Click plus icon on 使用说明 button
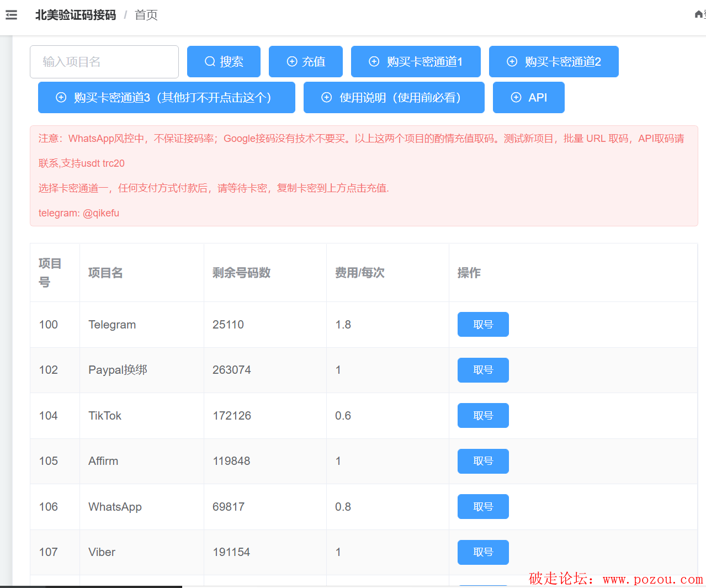Viewport: 706px width, 588px height. (x=327, y=97)
